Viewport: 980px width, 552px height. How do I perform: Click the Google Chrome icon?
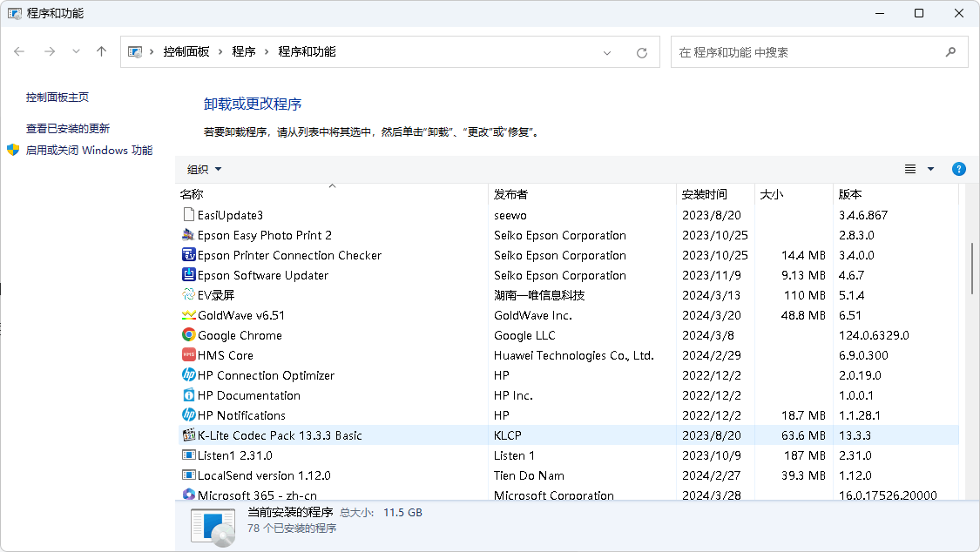pos(189,334)
